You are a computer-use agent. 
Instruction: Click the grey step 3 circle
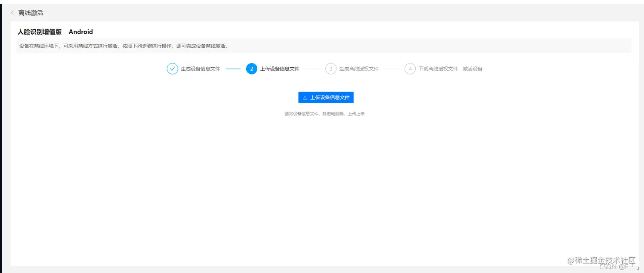pos(331,69)
